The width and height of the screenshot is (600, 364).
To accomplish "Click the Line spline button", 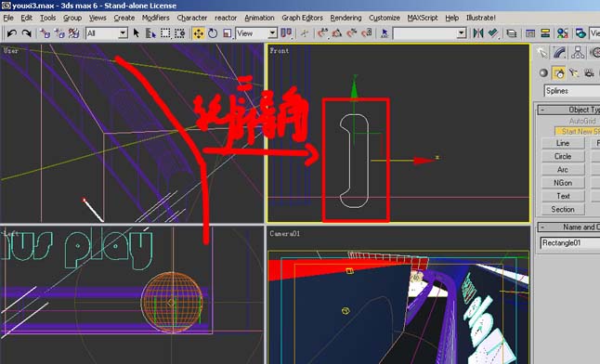I will pyautogui.click(x=563, y=143).
